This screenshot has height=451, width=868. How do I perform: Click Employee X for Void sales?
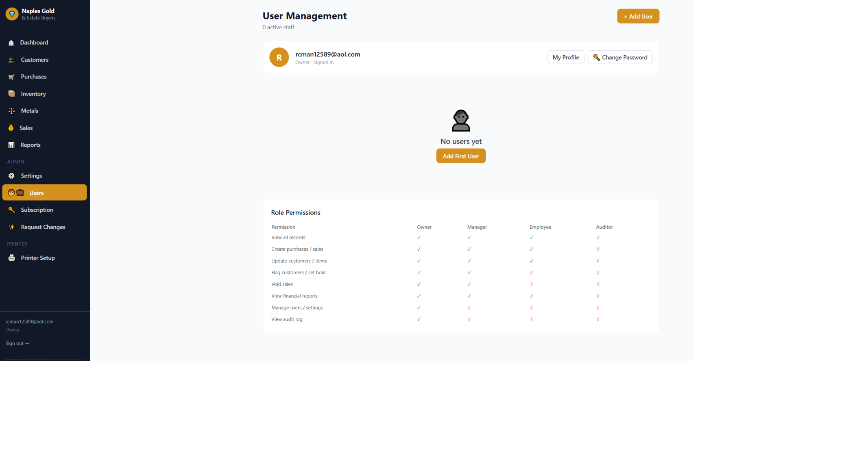[x=531, y=284]
